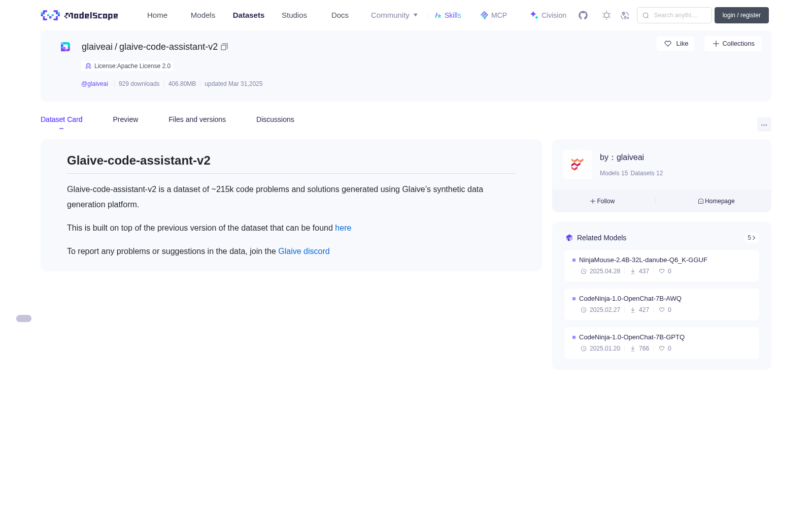Expand Related Models via the 5 chevron

(752, 238)
